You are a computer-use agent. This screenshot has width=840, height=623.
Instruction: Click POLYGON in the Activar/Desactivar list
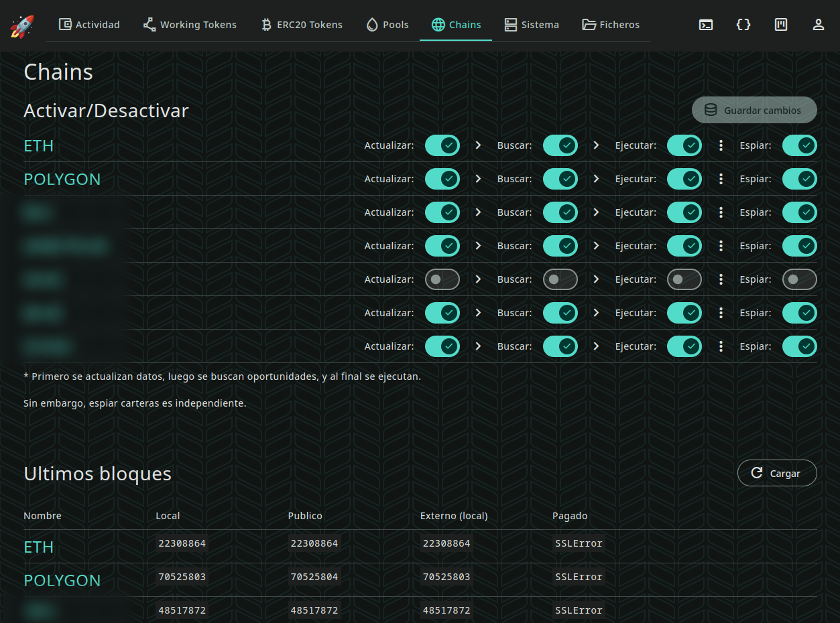(62, 180)
